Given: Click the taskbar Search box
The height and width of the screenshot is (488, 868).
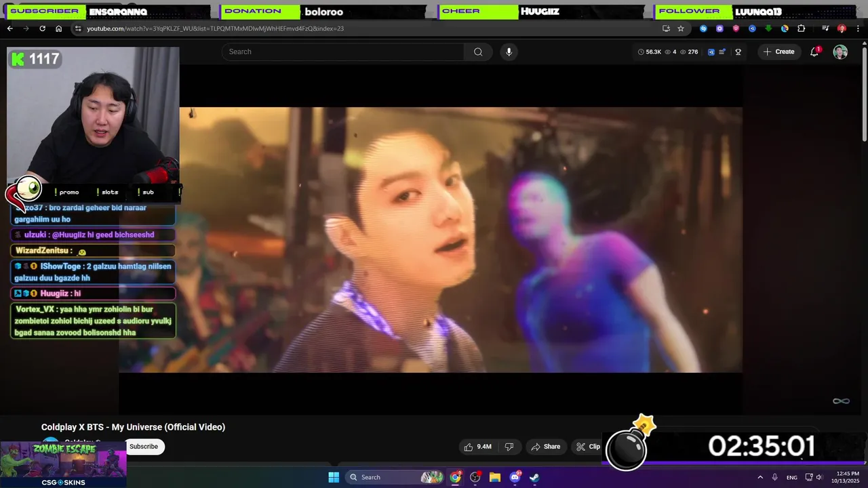Looking at the screenshot, I should pyautogui.click(x=395, y=477).
